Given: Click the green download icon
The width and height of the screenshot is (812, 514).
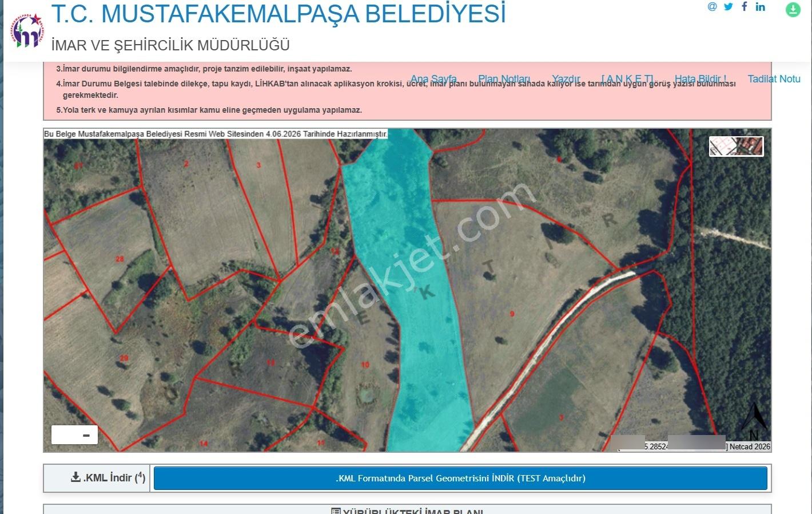Looking at the screenshot, I should coord(793,10).
